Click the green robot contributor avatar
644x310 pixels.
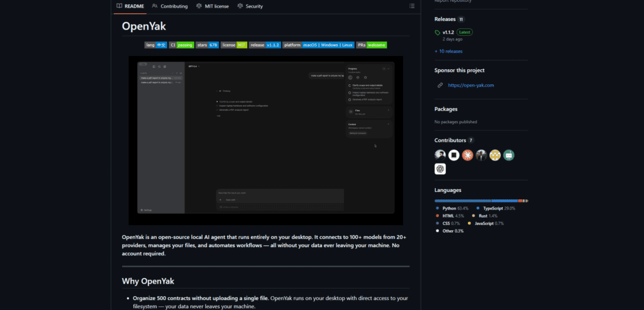509,155
